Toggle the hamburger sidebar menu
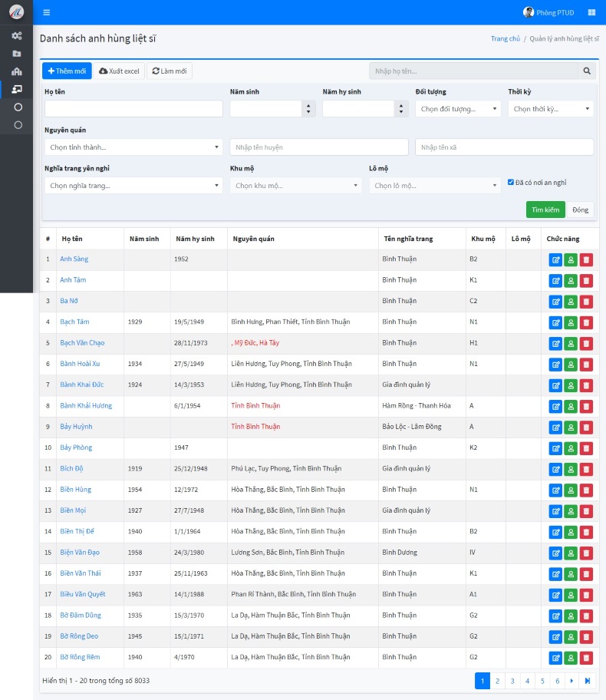 pyautogui.click(x=47, y=12)
